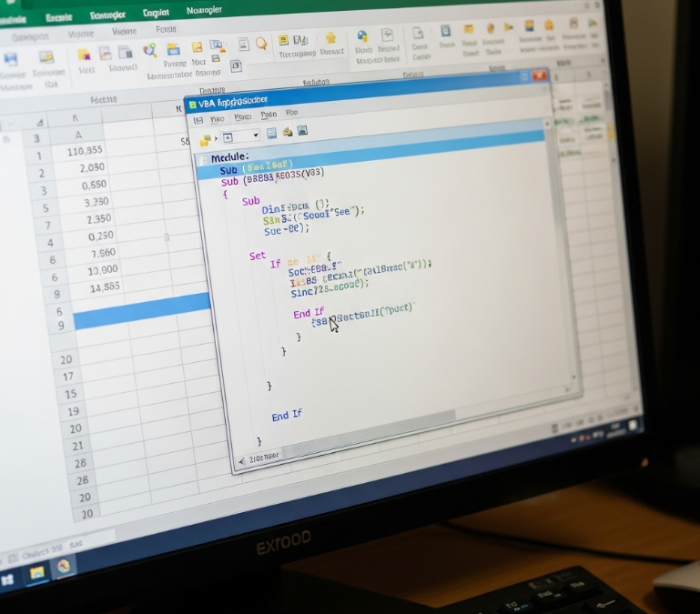700x614 pixels.
Task: Click the blue save icon at ribbon's left edge
Action: [x=11, y=59]
